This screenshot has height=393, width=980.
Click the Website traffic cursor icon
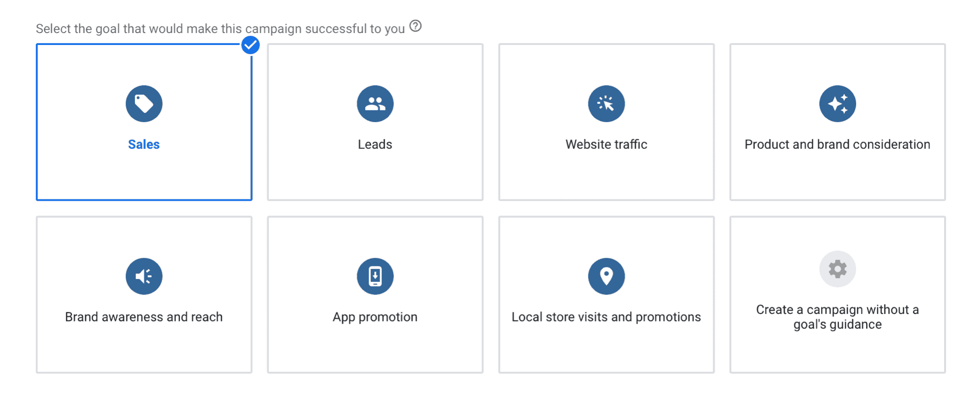click(x=606, y=104)
